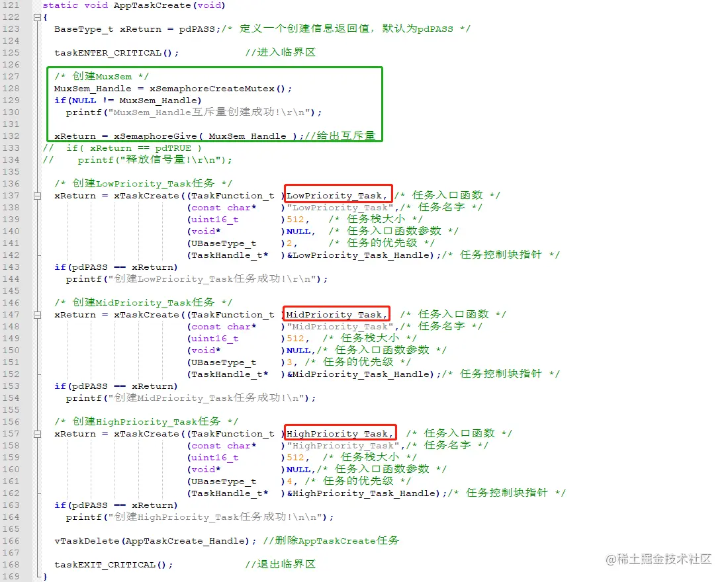Click the taskEXIT_CRITICAL() call
The width and height of the screenshot is (728, 582).
coord(113,565)
